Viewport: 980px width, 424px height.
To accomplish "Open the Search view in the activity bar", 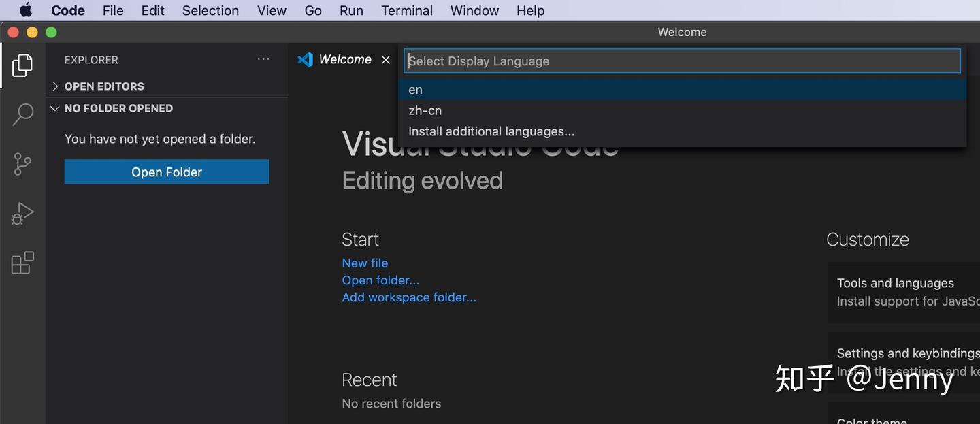I will (22, 114).
